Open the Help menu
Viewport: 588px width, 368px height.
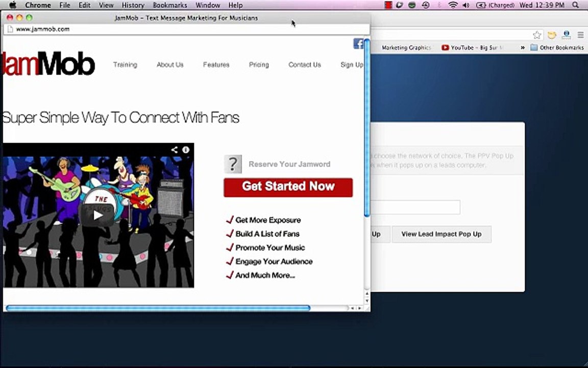(x=235, y=5)
